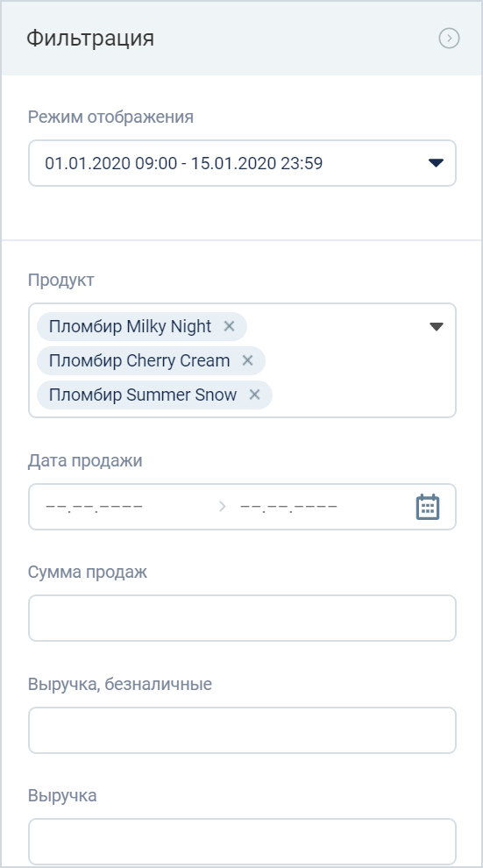Remove the Пломбир Milky Night tag
The height and width of the screenshot is (868, 483).
(x=229, y=327)
